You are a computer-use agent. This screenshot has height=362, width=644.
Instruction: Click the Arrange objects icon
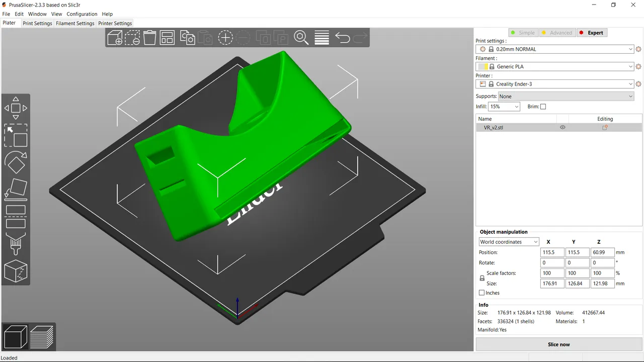click(167, 38)
